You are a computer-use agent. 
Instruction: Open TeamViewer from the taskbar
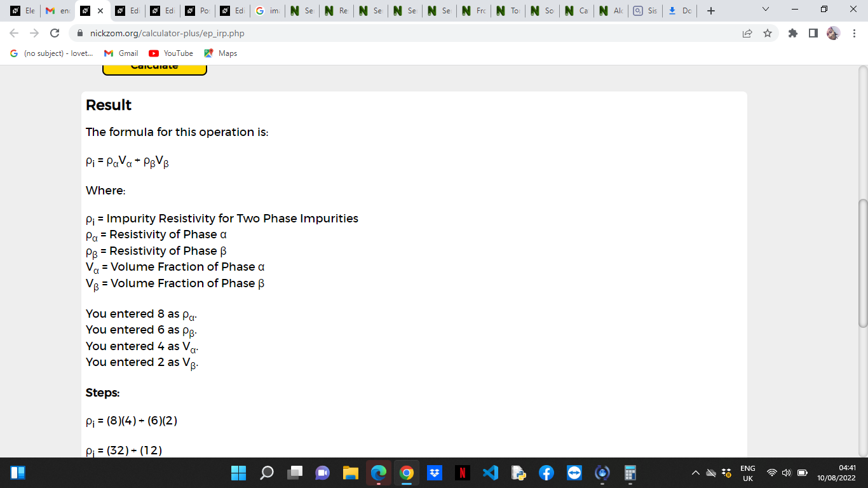(x=574, y=473)
